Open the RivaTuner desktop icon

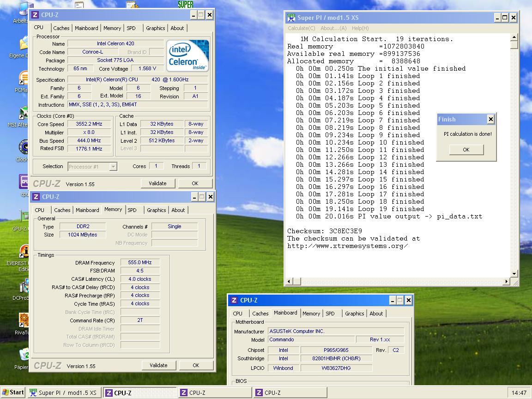click(x=24, y=320)
